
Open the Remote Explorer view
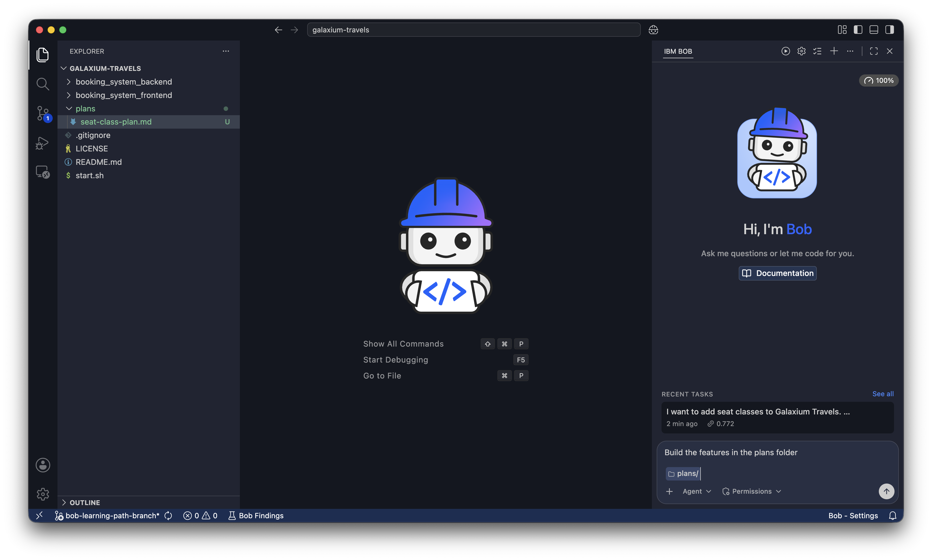[43, 172]
